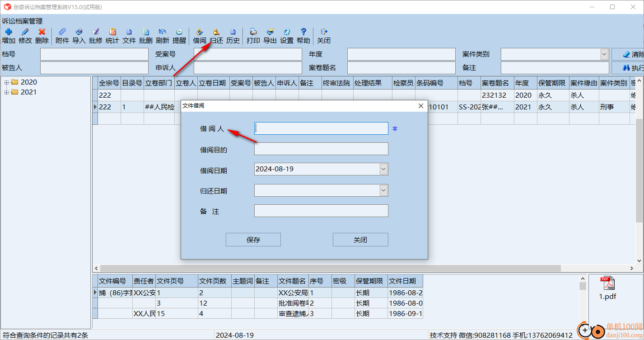This screenshot has height=340, width=644.
Task: Open the 1.pdf attachment icon
Action: pyautogui.click(x=607, y=288)
